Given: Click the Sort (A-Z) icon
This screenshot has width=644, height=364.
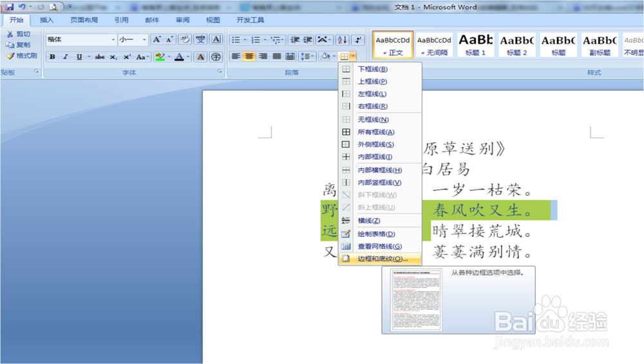Looking at the screenshot, I should click(x=342, y=40).
